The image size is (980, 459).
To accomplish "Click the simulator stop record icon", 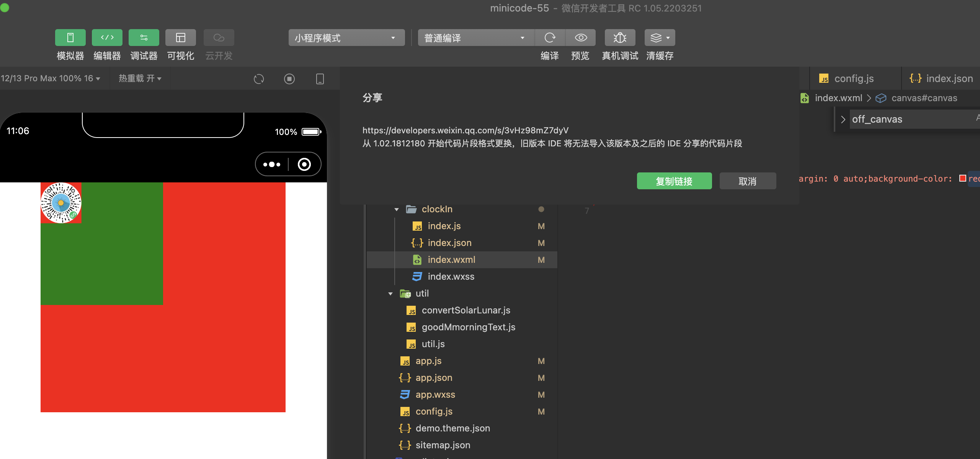I will [x=289, y=79].
